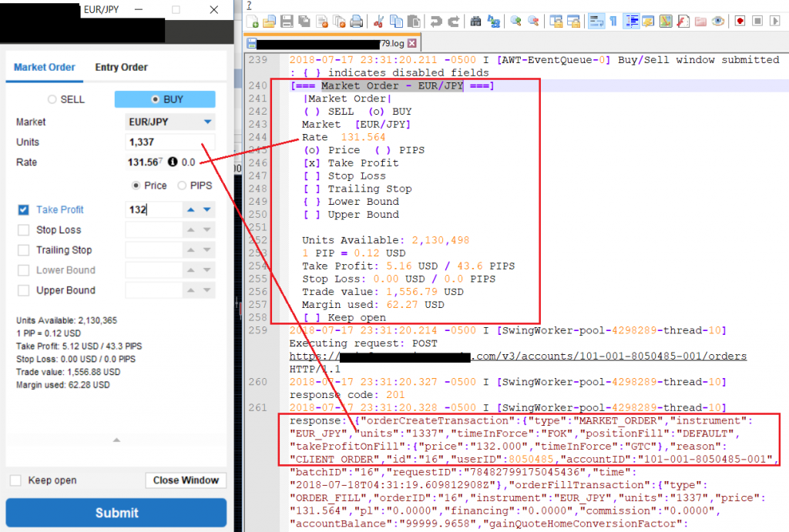Switch to the Entry Order tab
This screenshot has height=532, width=789.
[121, 68]
